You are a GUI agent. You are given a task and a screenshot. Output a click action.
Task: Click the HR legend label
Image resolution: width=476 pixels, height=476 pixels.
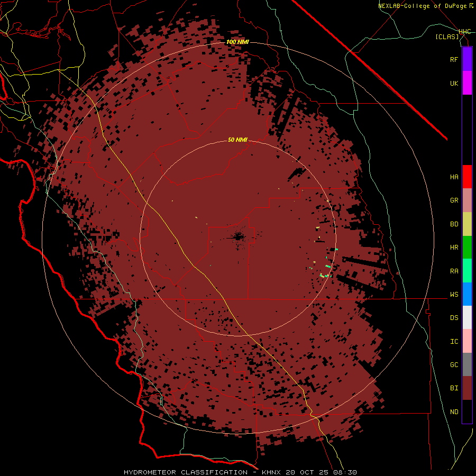click(x=454, y=248)
